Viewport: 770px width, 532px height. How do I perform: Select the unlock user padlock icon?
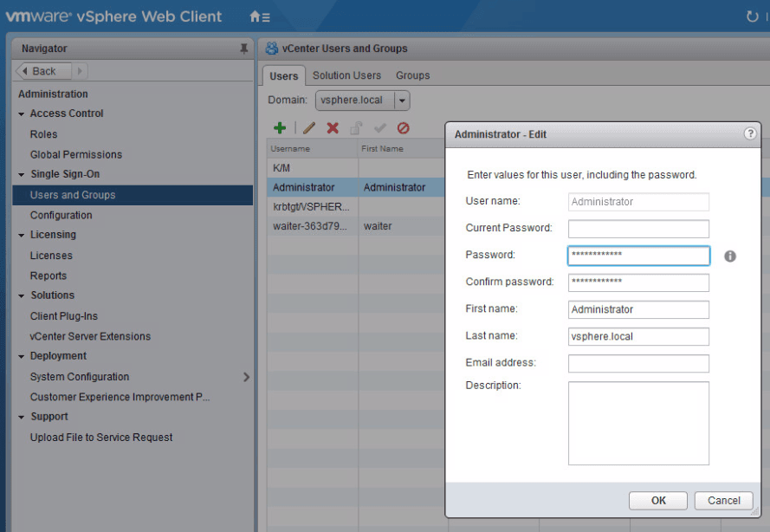(356, 128)
